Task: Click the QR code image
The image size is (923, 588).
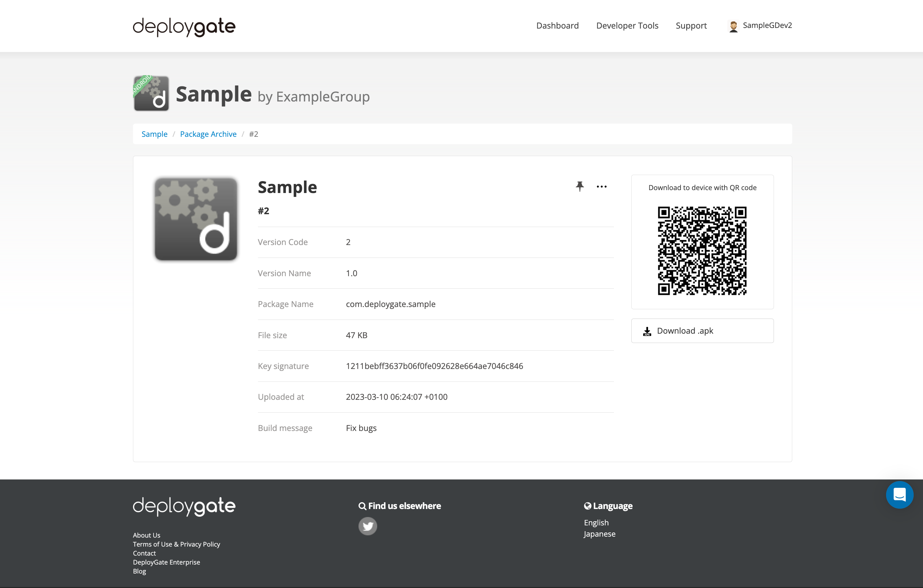Action: click(x=702, y=250)
